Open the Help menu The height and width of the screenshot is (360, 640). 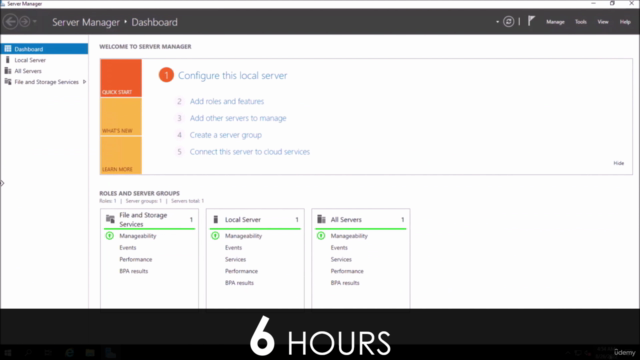(x=625, y=22)
